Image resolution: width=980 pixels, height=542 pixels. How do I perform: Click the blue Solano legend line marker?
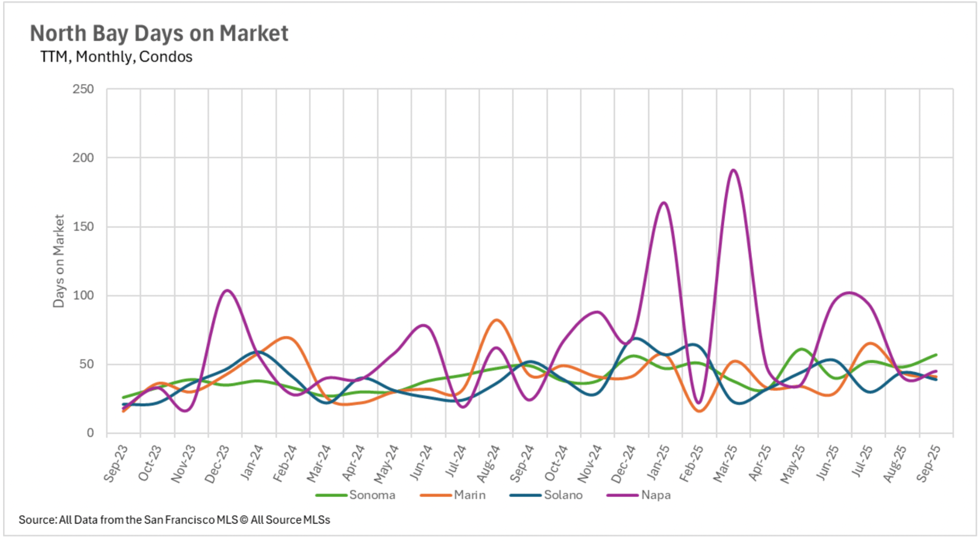[x=525, y=496]
